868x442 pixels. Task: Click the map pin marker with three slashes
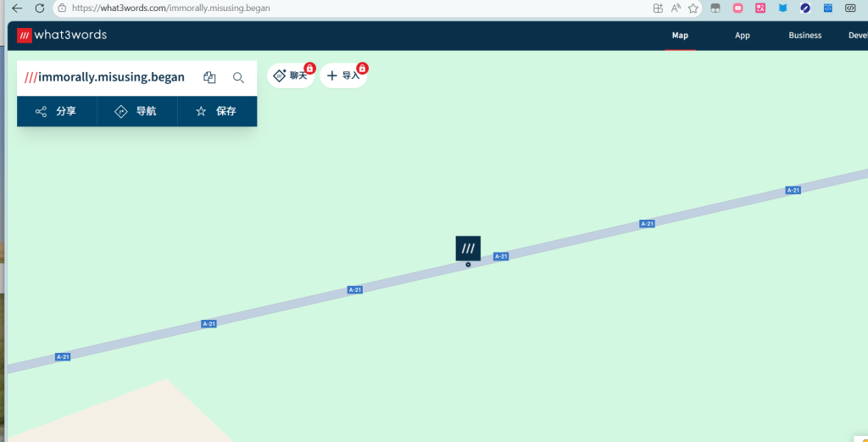pos(468,249)
